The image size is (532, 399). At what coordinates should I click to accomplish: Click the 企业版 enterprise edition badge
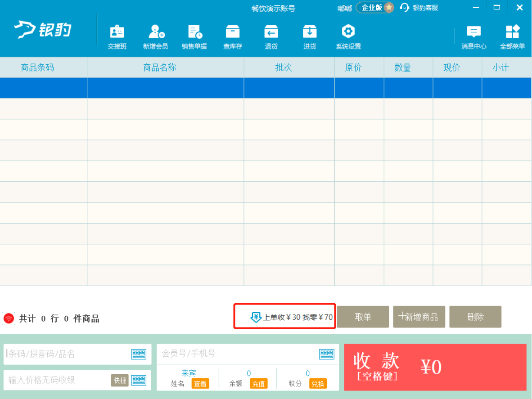coord(375,8)
